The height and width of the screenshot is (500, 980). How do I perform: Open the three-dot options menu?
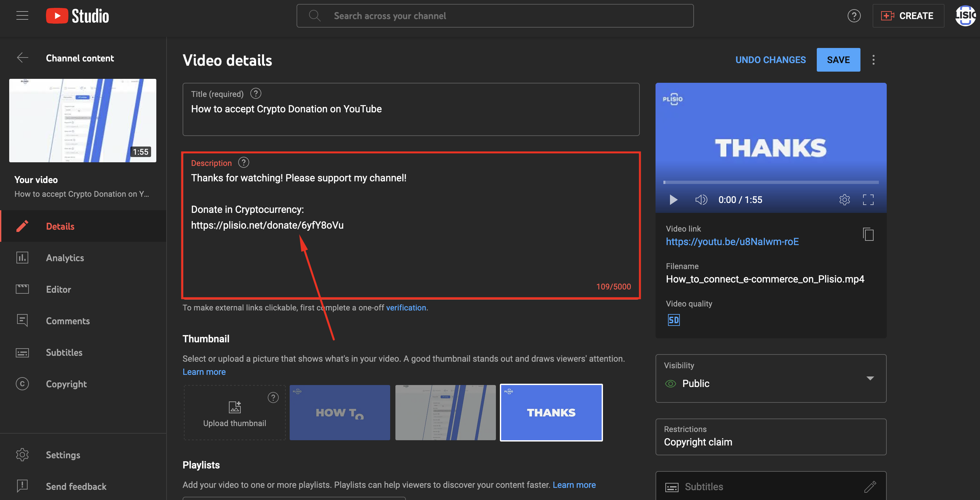(x=873, y=60)
